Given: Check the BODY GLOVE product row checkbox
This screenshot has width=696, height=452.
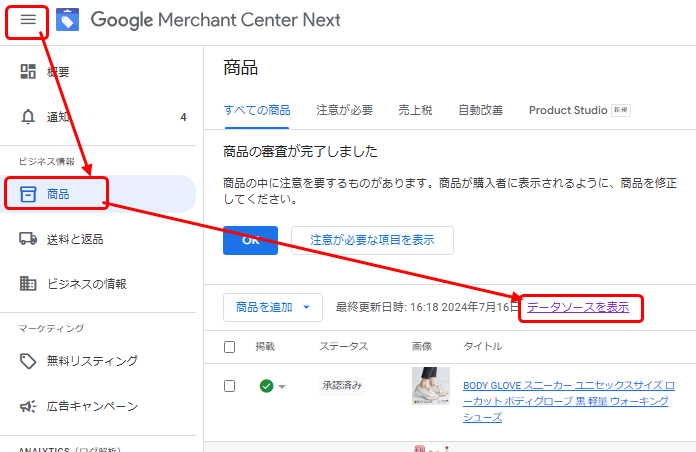Looking at the screenshot, I should click(x=230, y=386).
